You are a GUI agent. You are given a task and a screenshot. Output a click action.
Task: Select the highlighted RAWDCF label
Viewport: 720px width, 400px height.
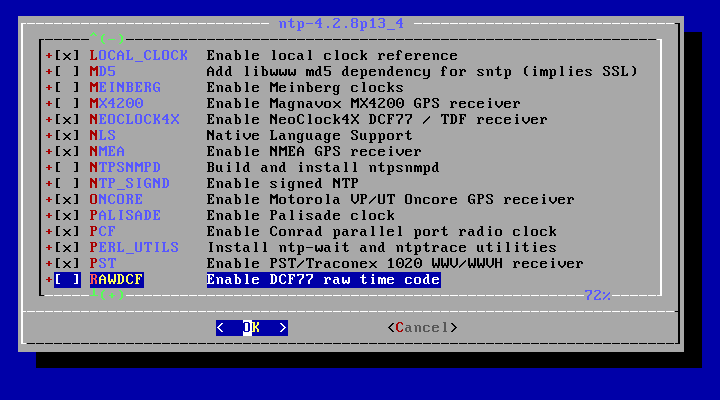(117, 280)
